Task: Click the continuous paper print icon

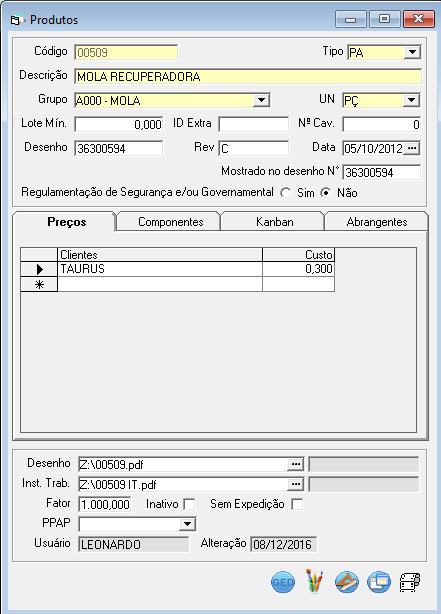Action: click(x=410, y=582)
